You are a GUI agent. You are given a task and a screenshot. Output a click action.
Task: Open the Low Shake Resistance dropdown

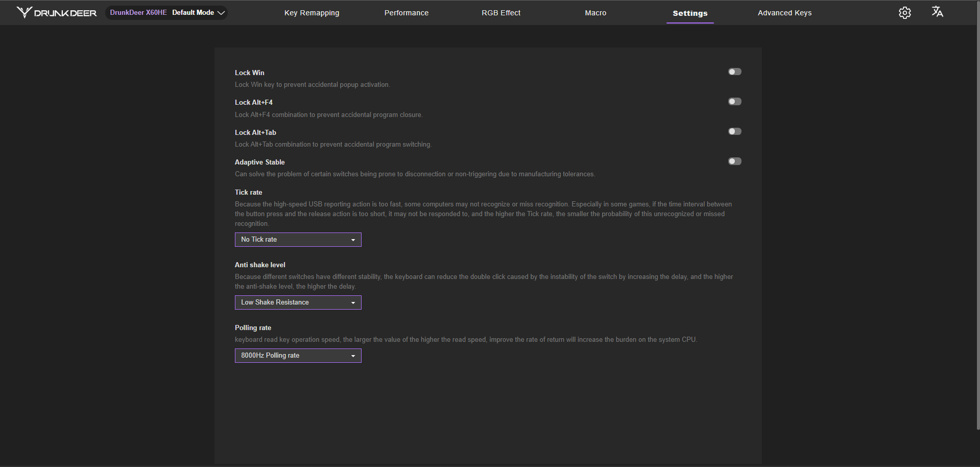click(x=297, y=302)
